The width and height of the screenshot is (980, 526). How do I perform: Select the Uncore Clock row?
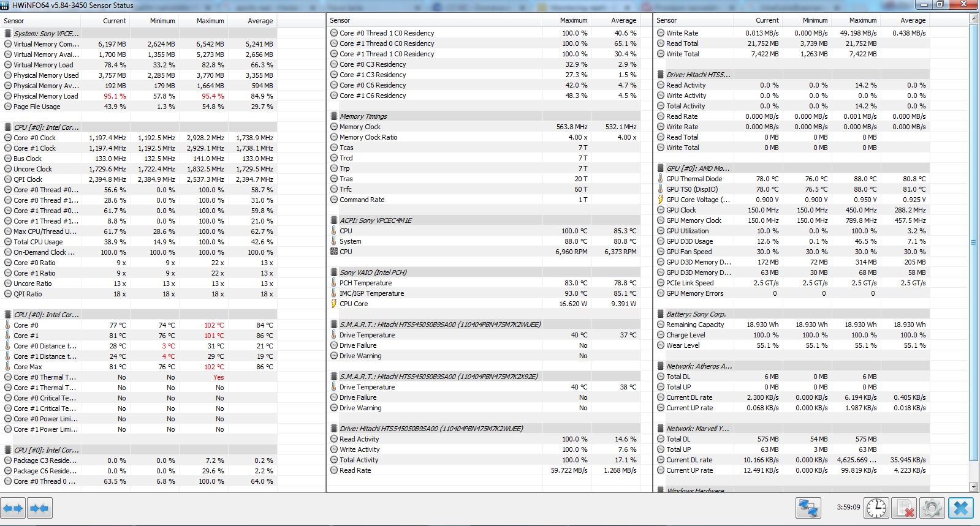tap(139, 169)
